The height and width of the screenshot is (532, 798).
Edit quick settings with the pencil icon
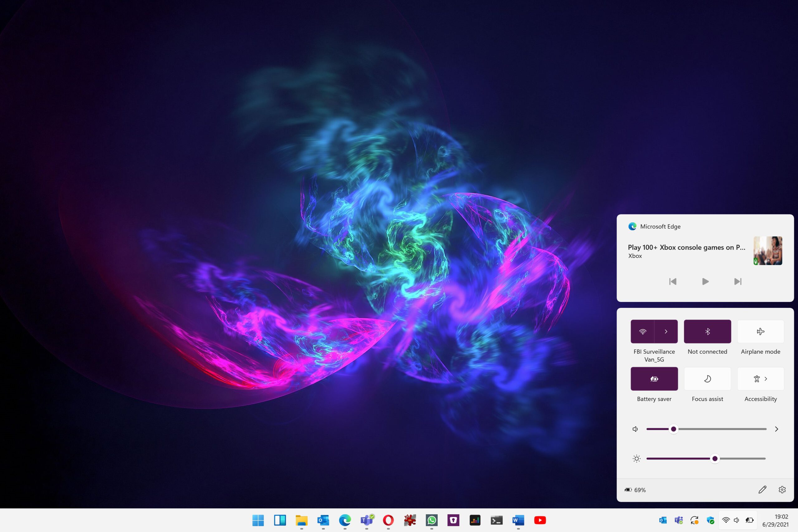[x=762, y=490]
